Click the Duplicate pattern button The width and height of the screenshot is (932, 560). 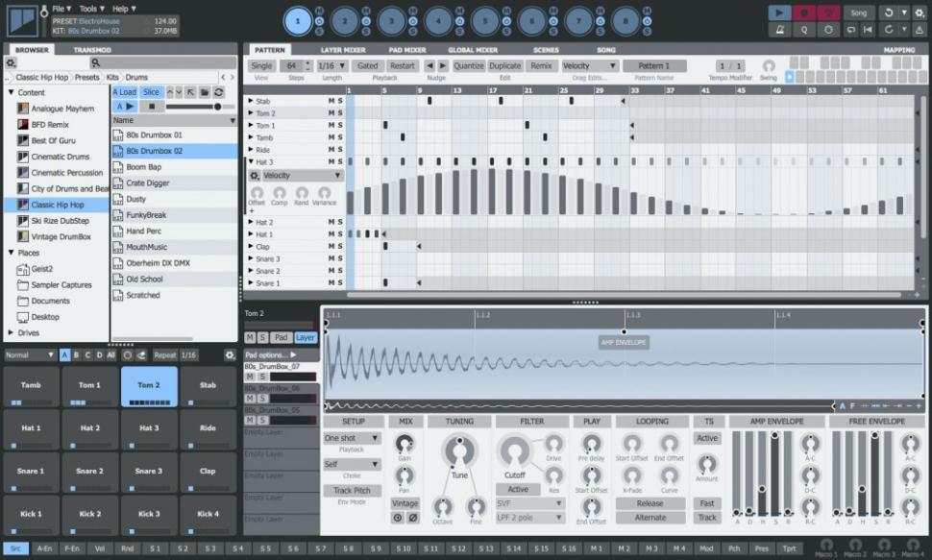point(504,66)
